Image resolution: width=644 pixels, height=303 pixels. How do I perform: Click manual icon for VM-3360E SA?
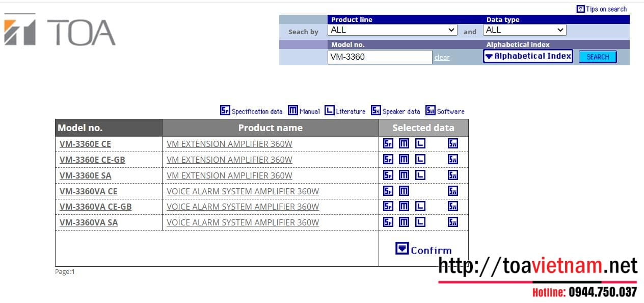pos(404,175)
